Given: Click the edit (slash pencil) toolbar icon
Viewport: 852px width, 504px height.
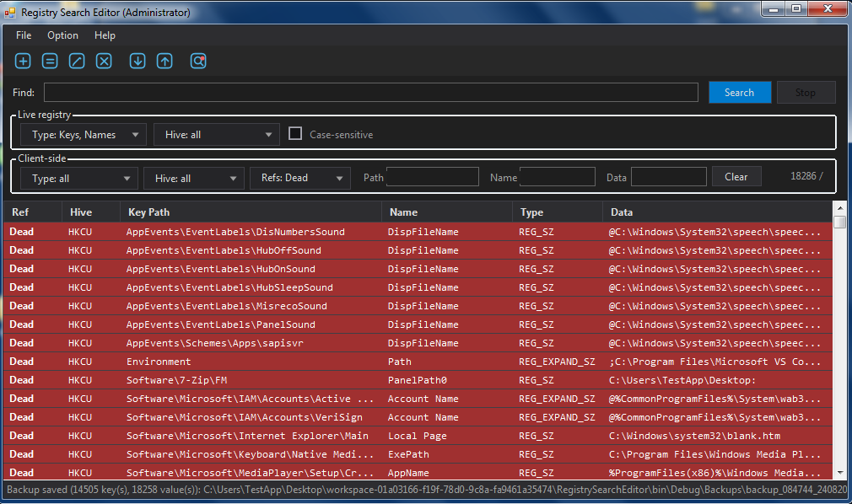Looking at the screenshot, I should [x=77, y=61].
